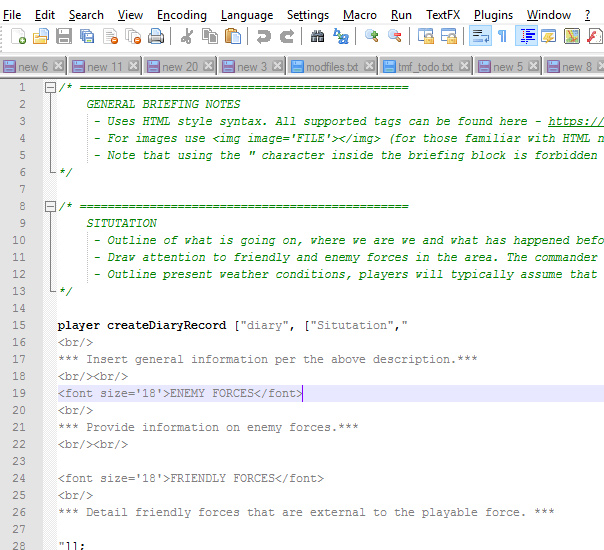Toggle synchronize horizontal scrolling icon
Screen dimensions: 604x550
(449, 36)
